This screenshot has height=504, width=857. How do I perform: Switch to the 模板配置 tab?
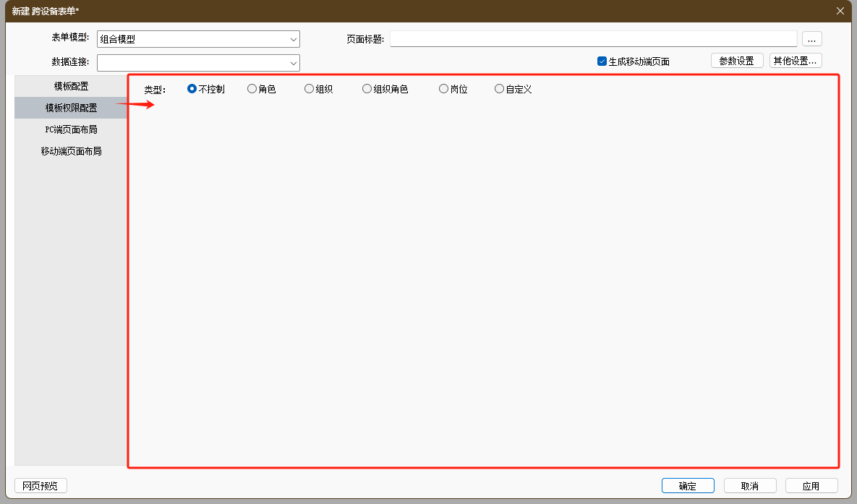pos(71,86)
